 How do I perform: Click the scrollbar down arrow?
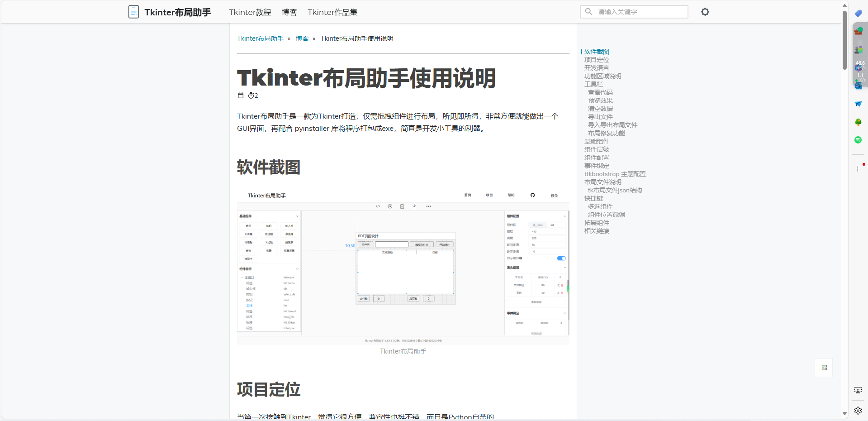[x=844, y=413]
